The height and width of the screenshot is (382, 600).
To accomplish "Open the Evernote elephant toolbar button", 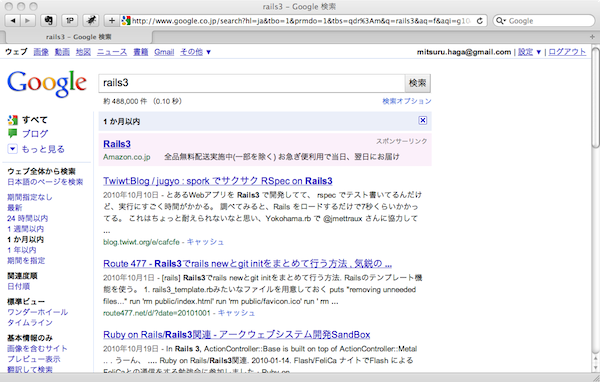I will click(49, 21).
